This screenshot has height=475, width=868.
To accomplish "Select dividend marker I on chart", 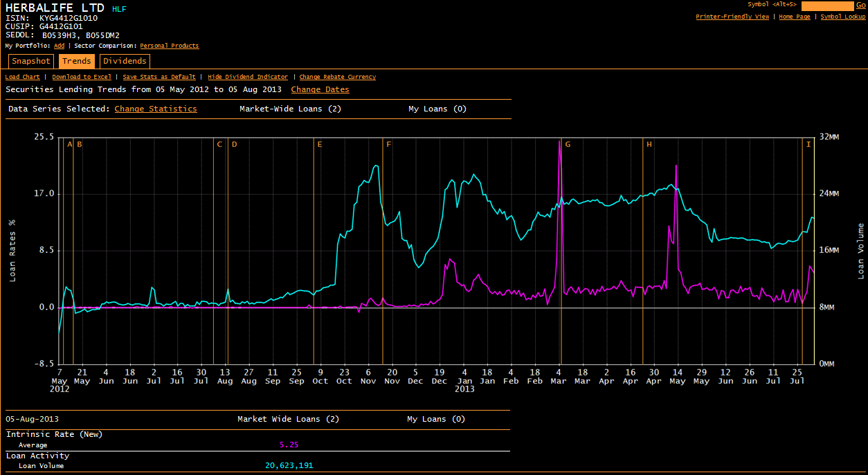I will coord(808,144).
